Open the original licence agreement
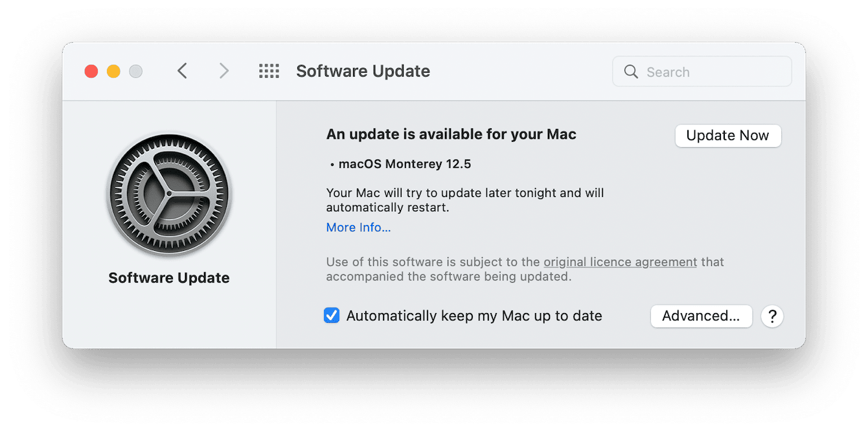The height and width of the screenshot is (431, 868). coord(619,262)
